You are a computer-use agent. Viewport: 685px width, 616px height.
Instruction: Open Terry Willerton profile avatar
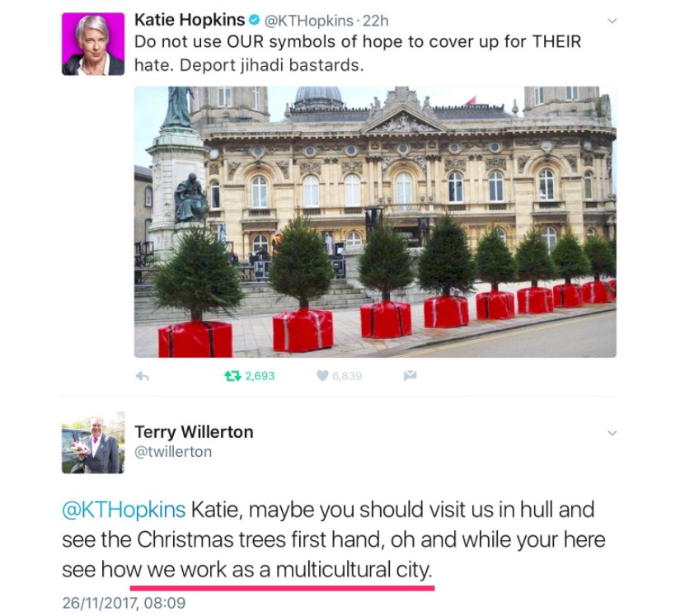93,443
